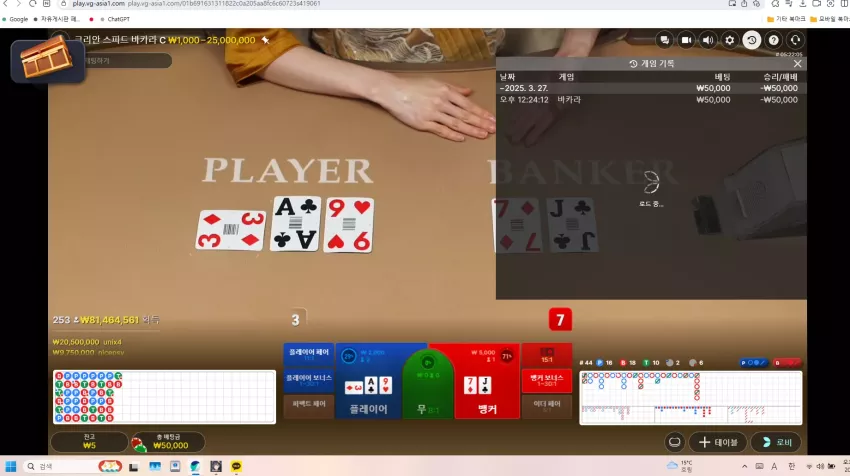The height and width of the screenshot is (476, 850).
Task: Open the live chat icon
Action: 664,40
